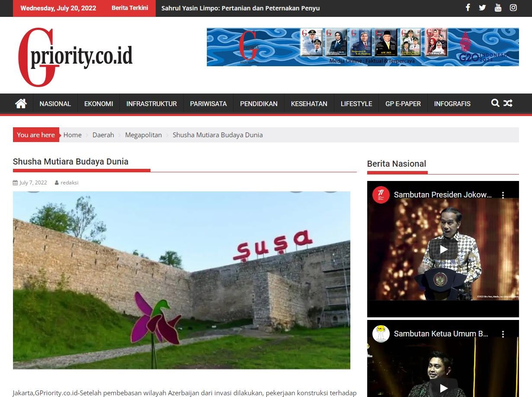532x397 pixels.
Task: Open the search magnifier icon
Action: pyautogui.click(x=495, y=103)
